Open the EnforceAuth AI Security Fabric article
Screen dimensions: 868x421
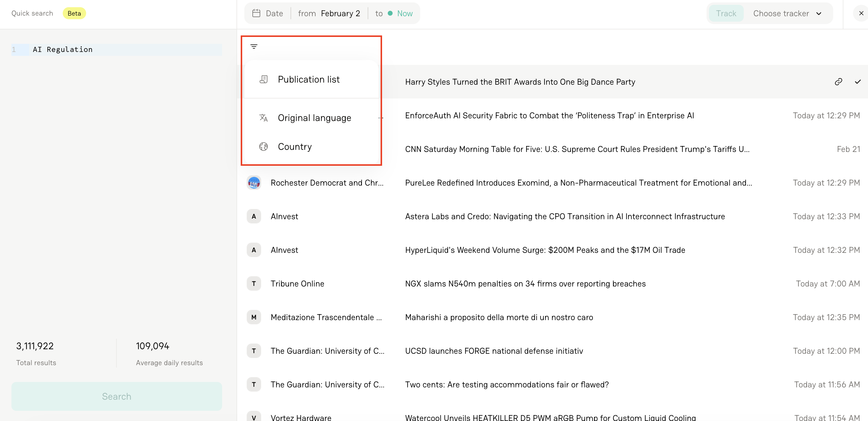coord(549,116)
